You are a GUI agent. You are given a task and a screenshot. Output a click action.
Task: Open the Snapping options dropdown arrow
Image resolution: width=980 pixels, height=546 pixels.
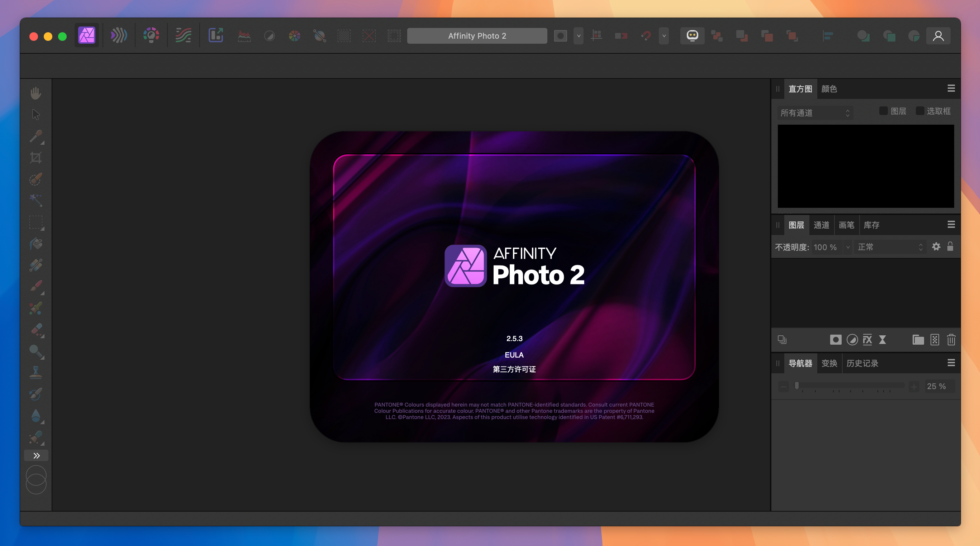664,36
